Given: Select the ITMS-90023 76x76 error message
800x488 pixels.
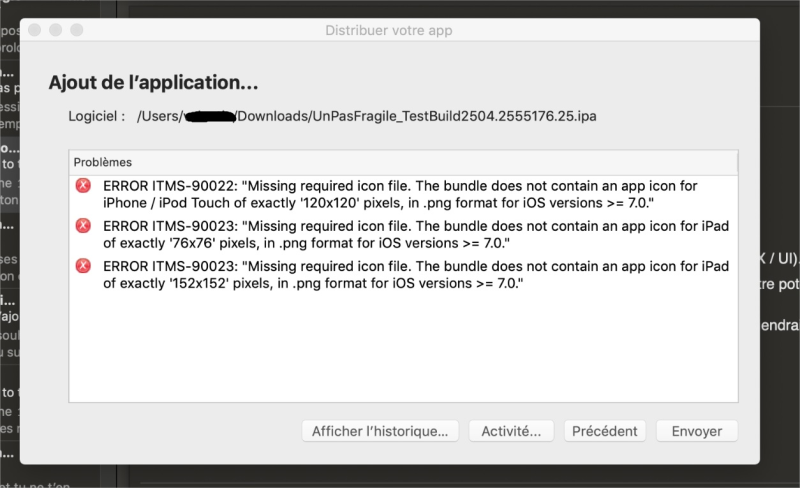Looking at the screenshot, I should [416, 234].
